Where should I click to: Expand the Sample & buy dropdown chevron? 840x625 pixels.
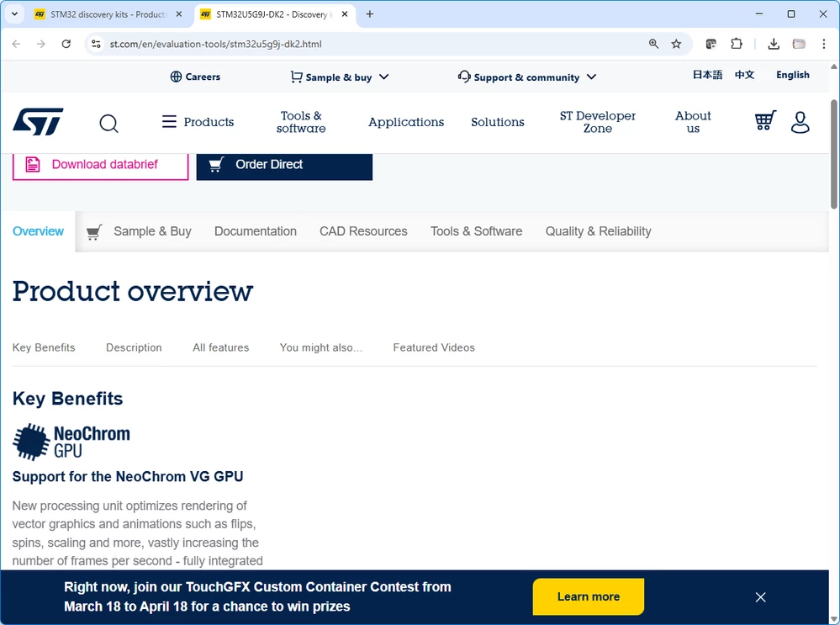point(383,77)
